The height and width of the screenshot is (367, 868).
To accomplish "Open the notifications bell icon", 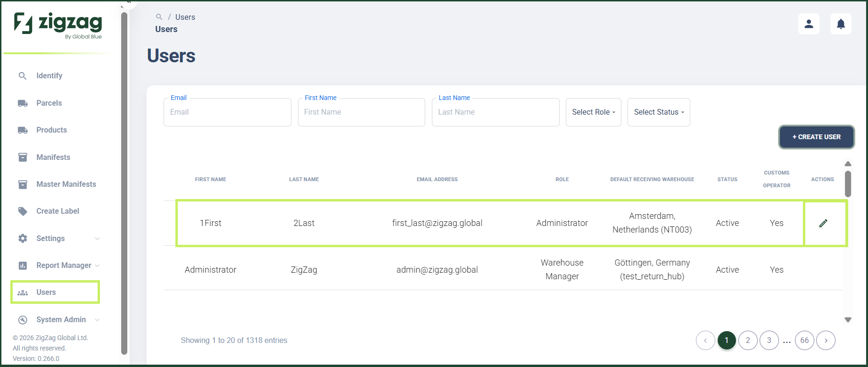I will [841, 24].
